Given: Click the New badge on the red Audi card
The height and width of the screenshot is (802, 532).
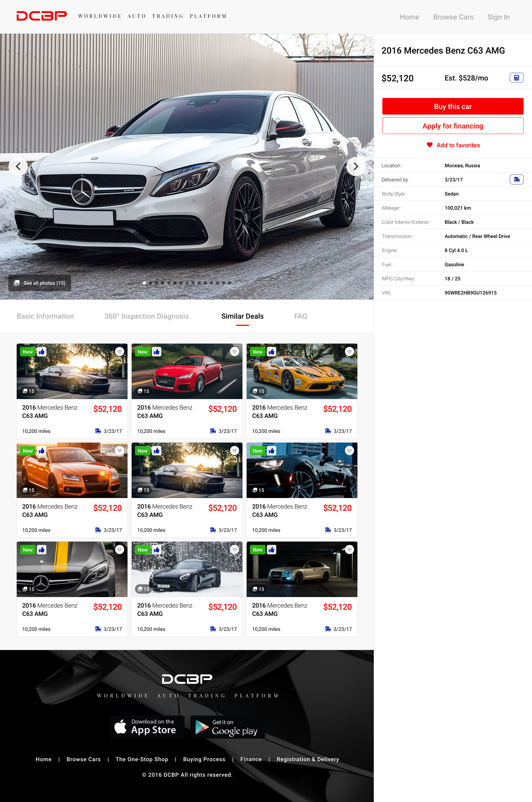Looking at the screenshot, I should pyautogui.click(x=143, y=352).
